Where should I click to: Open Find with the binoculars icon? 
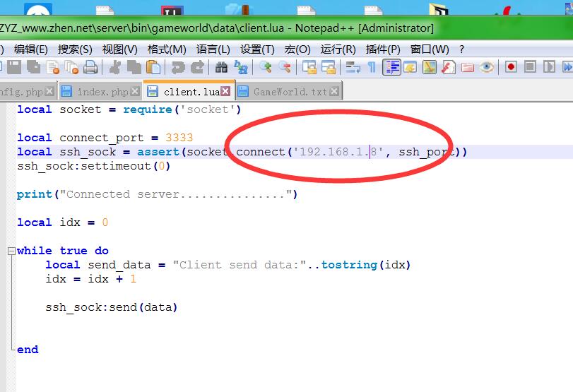tap(221, 67)
